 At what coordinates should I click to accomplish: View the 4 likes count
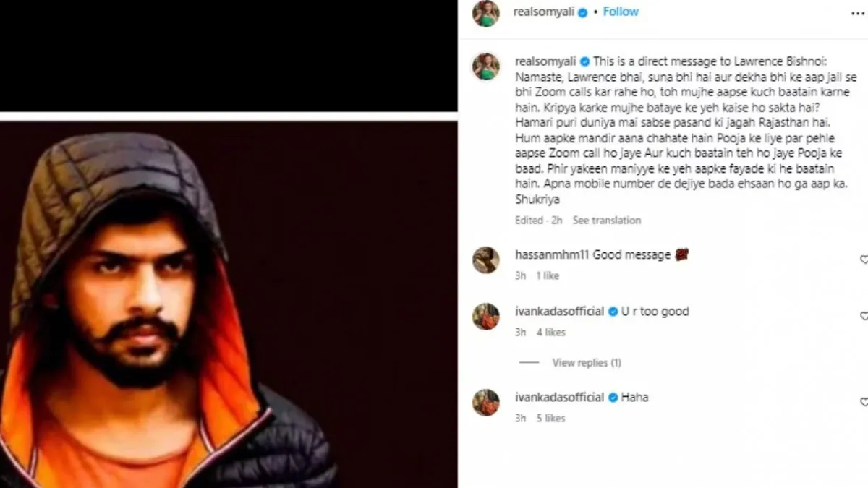[x=551, y=333]
